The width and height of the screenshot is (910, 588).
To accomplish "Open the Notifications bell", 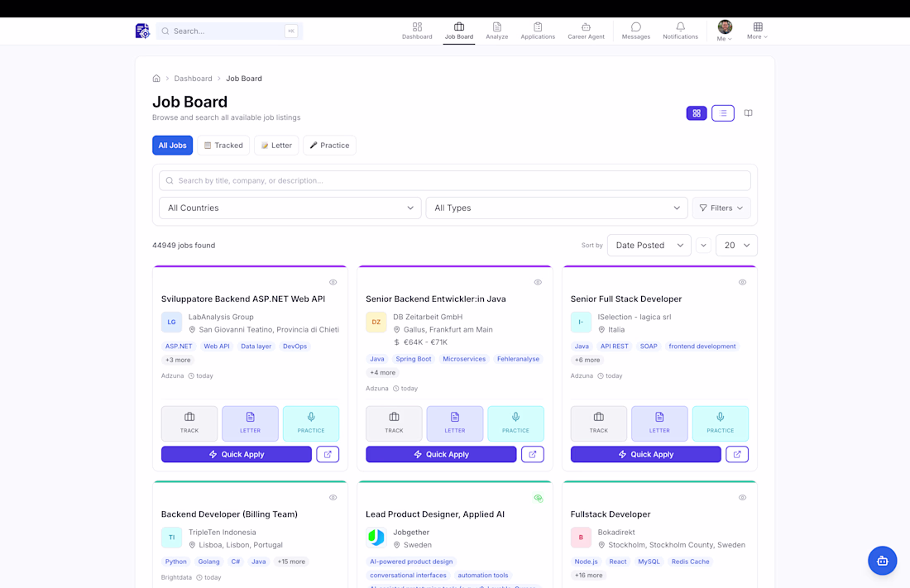I will (x=680, y=31).
